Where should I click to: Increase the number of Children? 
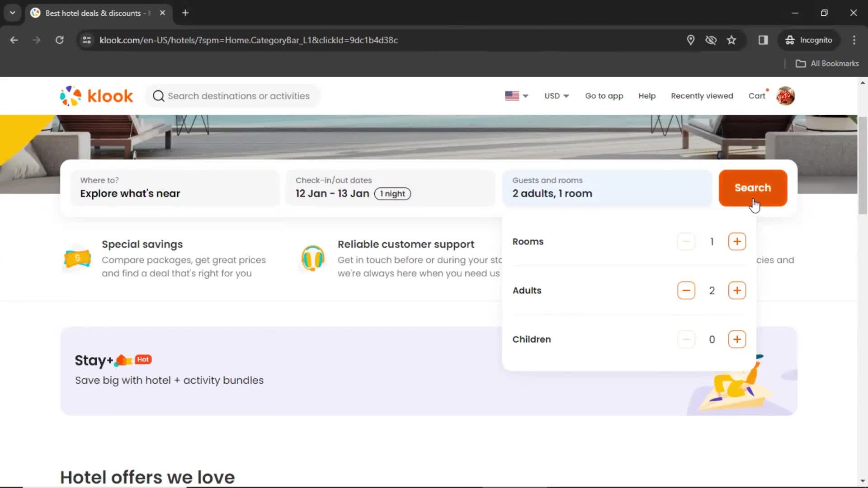click(737, 339)
